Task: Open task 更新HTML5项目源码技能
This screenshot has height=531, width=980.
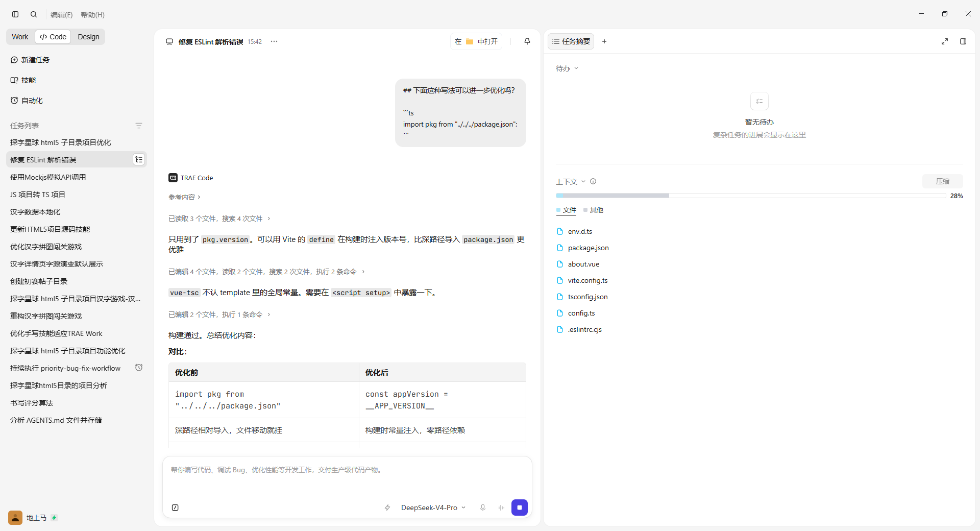Action: point(77,229)
